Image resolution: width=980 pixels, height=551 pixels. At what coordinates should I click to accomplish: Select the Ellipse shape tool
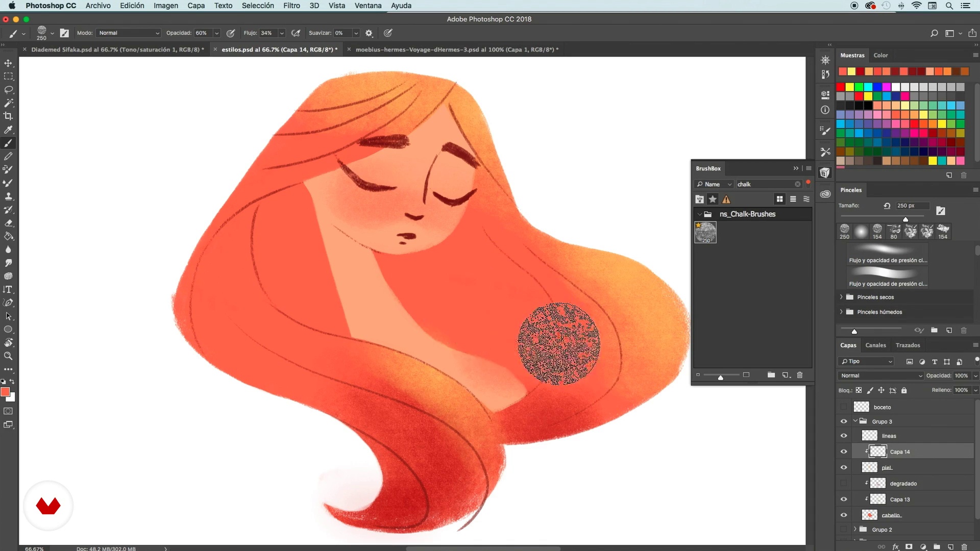coord(8,330)
